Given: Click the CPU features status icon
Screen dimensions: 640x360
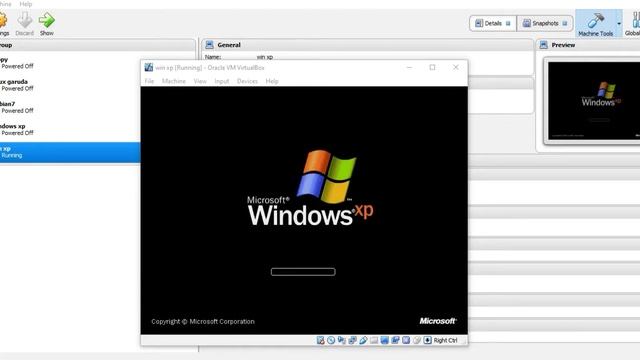Looking at the screenshot, I should (406, 340).
